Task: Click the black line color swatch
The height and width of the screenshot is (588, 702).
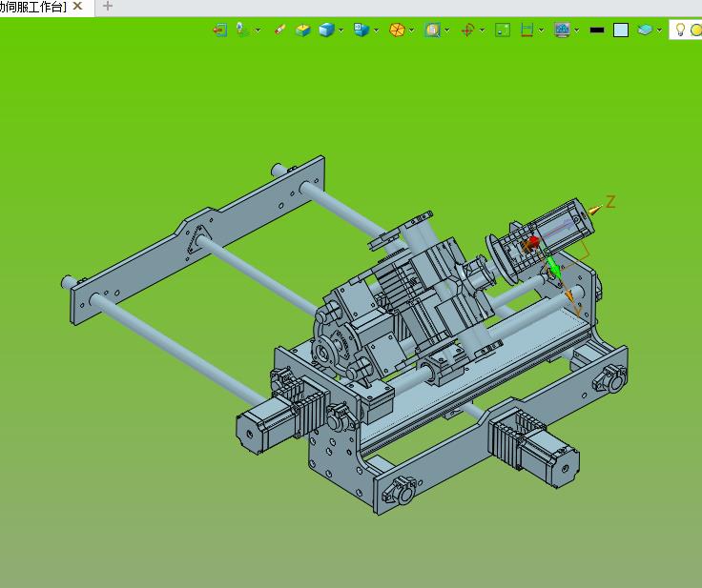Action: [x=597, y=30]
